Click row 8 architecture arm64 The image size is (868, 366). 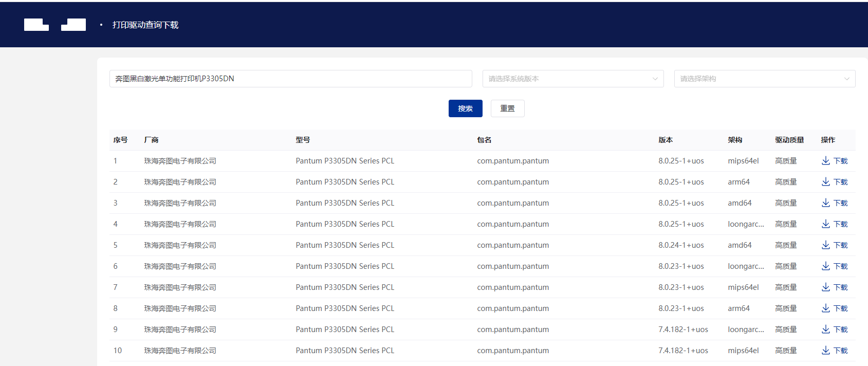(x=738, y=308)
